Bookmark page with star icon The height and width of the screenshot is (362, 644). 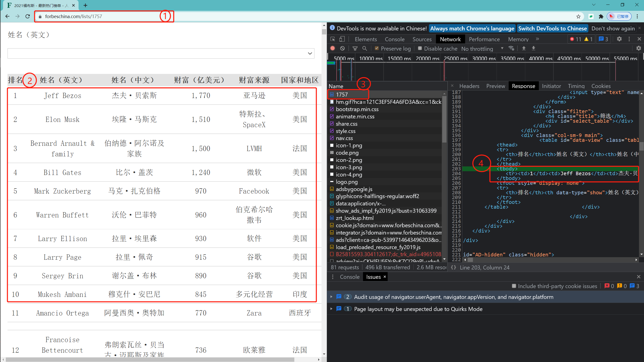pos(578,16)
